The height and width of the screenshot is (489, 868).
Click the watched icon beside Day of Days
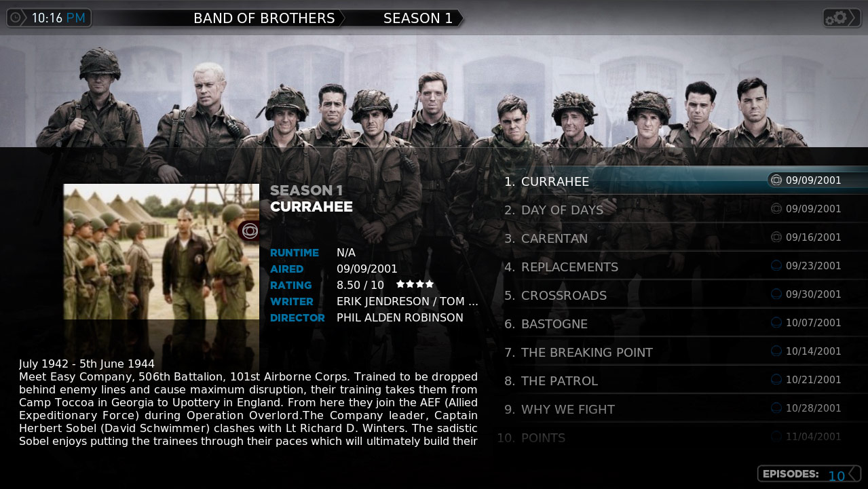pos(777,209)
